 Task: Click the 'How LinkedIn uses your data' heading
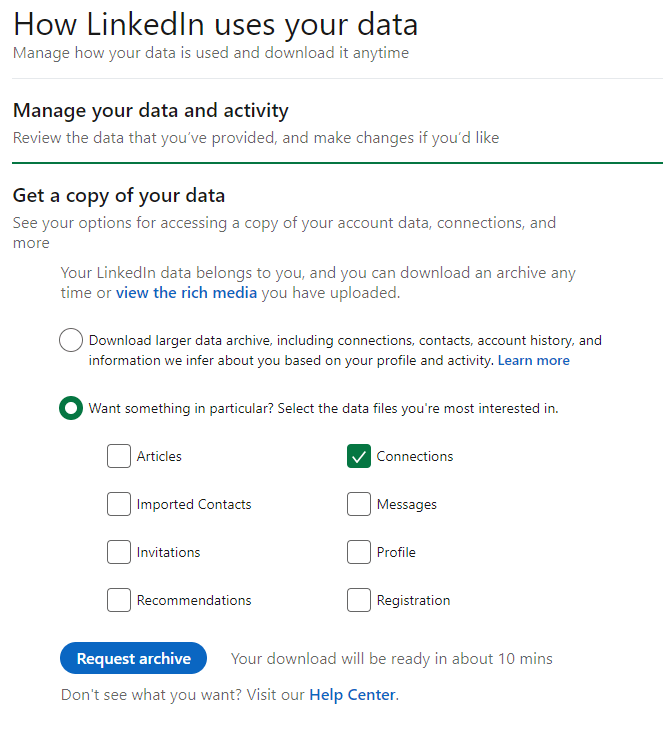[x=215, y=24]
